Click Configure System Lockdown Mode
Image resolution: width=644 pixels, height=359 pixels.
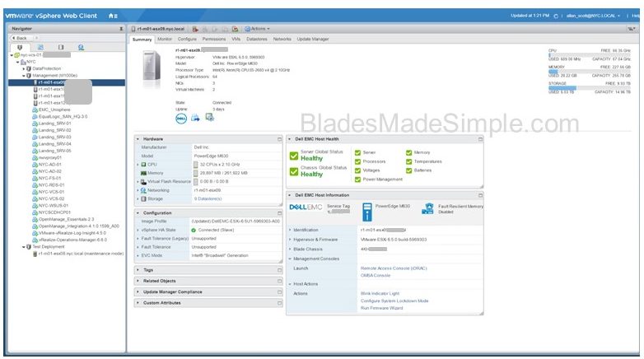tap(394, 301)
